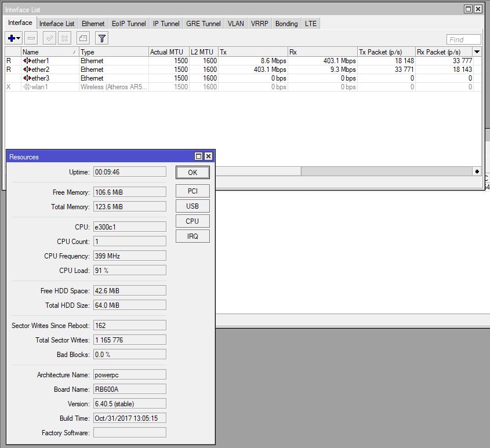Open the CPU button in Resources
The width and height of the screenshot is (490, 448).
(x=193, y=221)
